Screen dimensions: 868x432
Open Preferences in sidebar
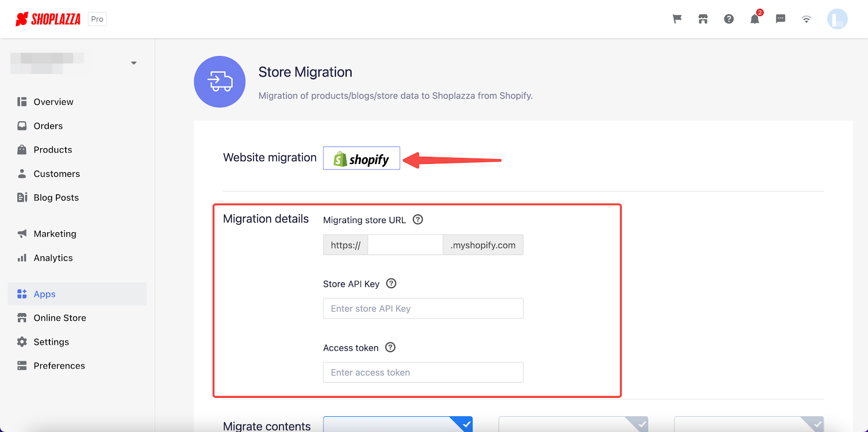tap(77, 366)
